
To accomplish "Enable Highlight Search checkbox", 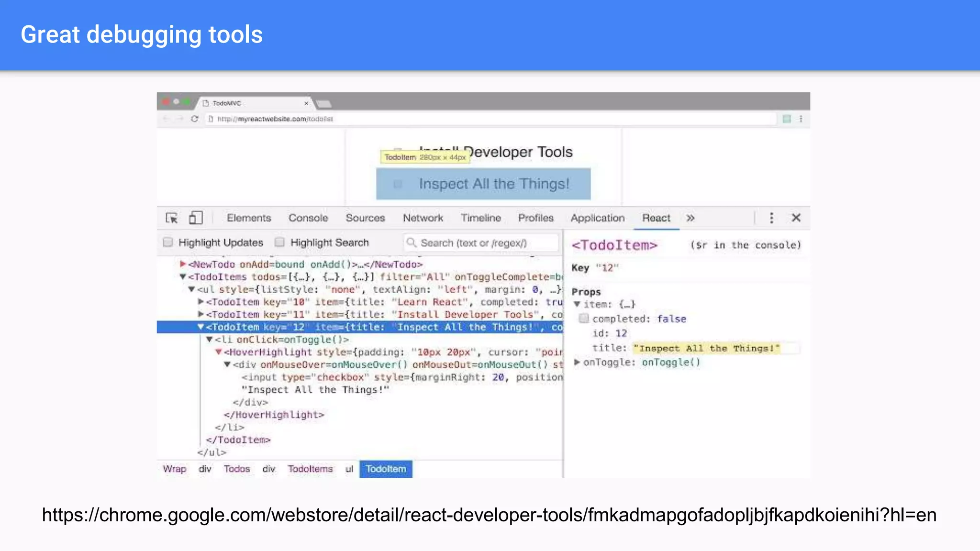I will 280,242.
